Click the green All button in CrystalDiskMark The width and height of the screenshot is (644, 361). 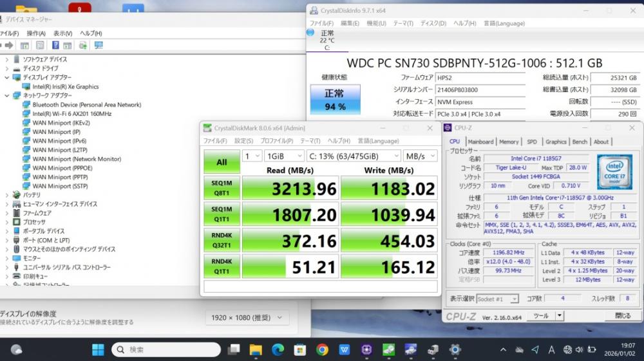(222, 162)
